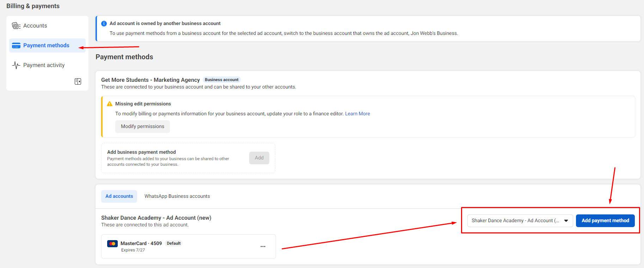Click the MasterCard logo icon

(x=112, y=244)
